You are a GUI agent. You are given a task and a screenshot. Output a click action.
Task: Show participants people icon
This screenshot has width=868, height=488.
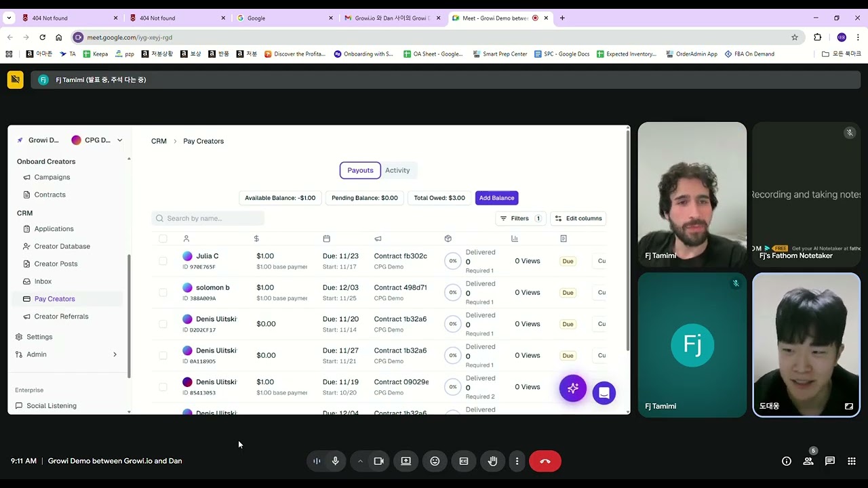pos(808,461)
